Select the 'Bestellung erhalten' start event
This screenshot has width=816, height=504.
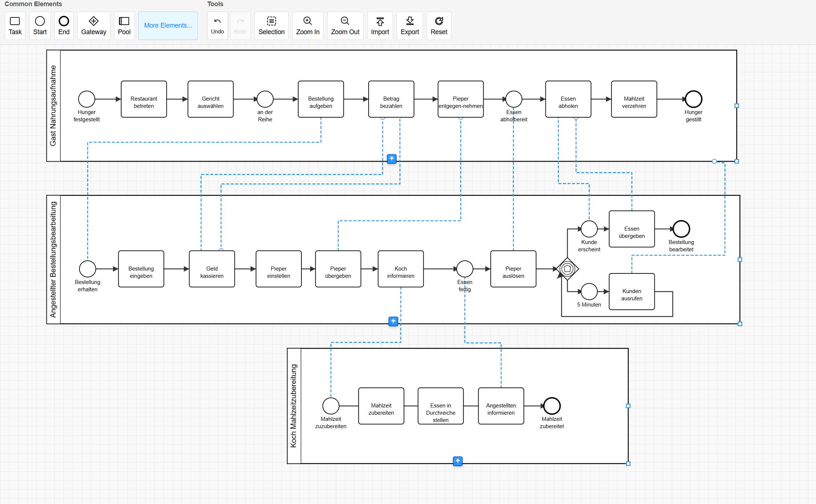coord(88,269)
